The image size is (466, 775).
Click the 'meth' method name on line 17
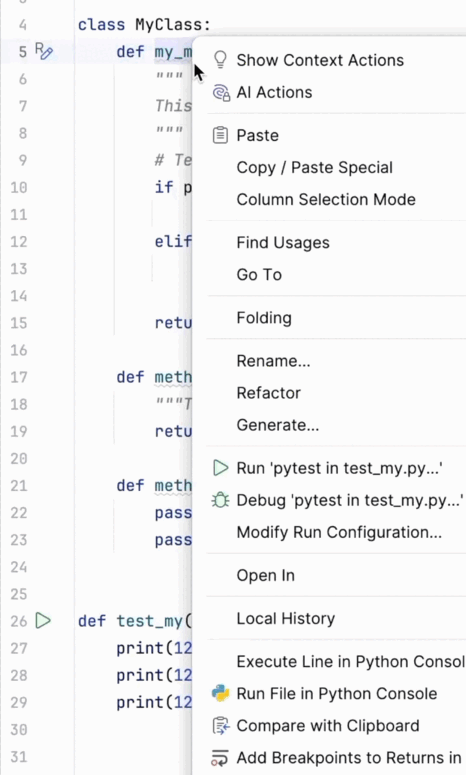[173, 377]
